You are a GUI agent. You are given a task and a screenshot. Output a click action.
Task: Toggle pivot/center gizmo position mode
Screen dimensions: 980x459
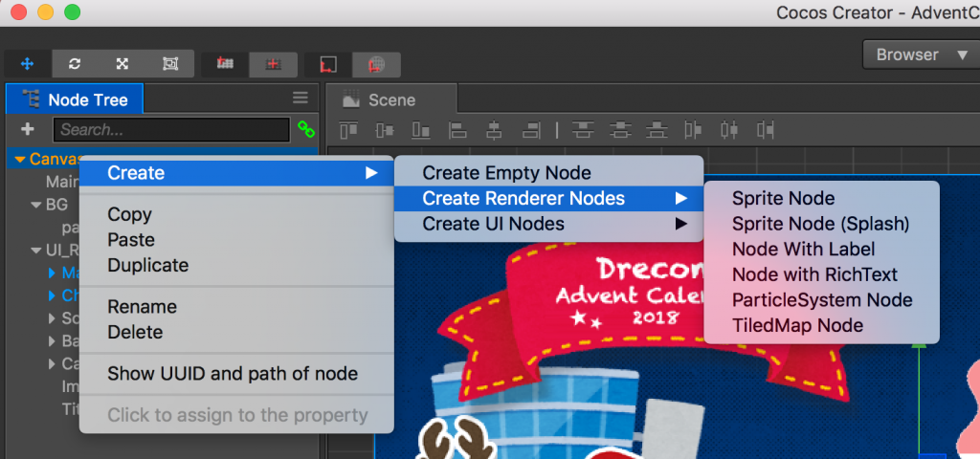[x=226, y=64]
